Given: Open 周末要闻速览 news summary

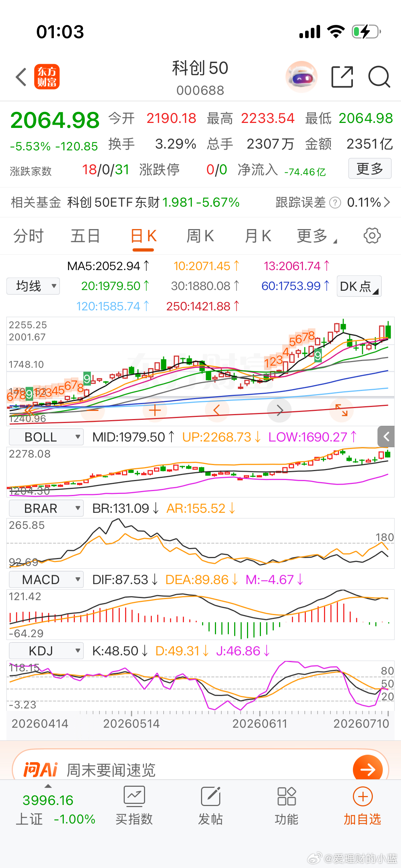Looking at the screenshot, I should click(111, 770).
